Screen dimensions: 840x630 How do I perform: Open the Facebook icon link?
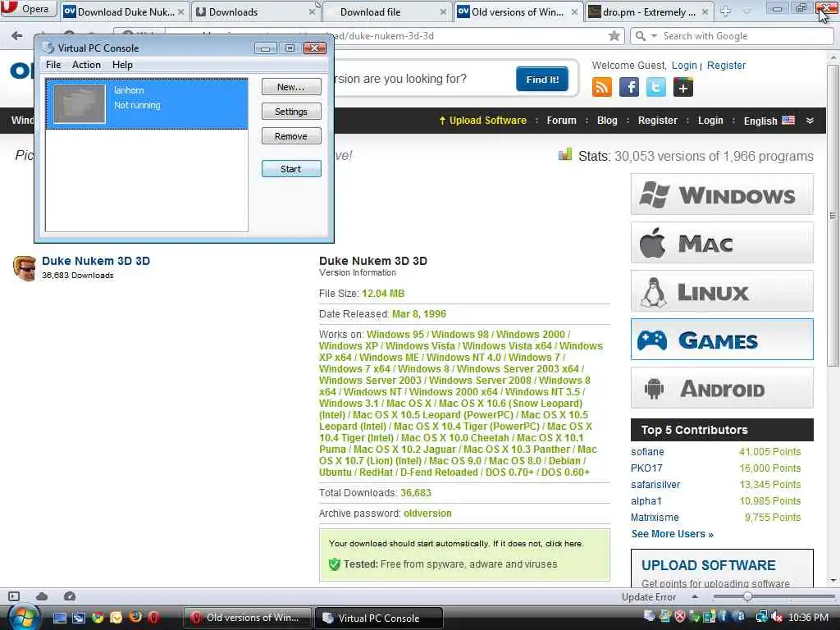629,87
